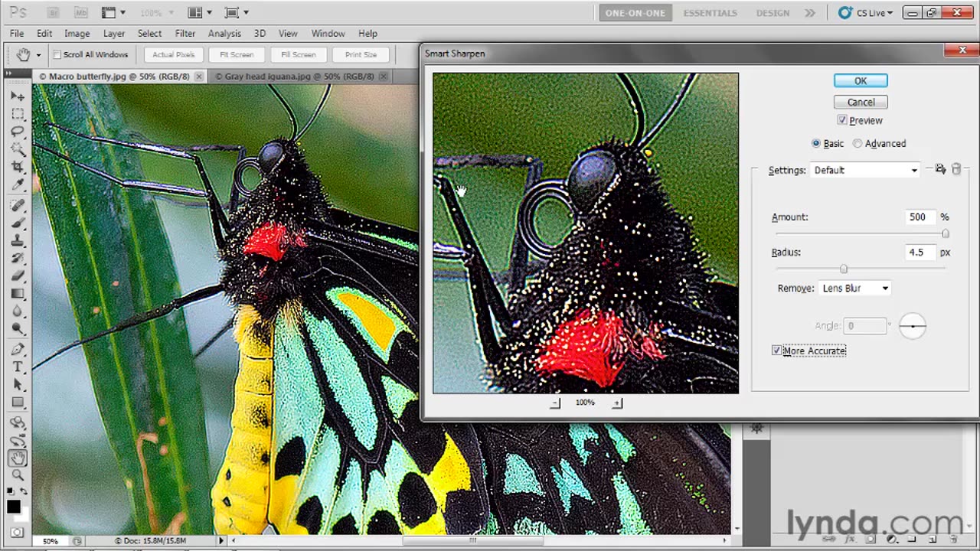The image size is (980, 551).
Task: Click OK in Smart Sharpen dialog
Action: 861,81
